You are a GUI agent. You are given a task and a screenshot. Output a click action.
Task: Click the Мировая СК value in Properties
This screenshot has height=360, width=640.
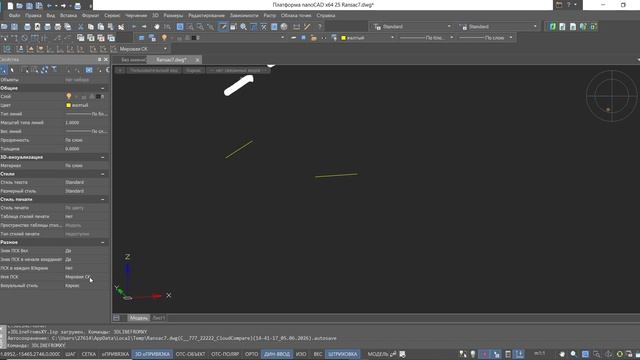(78, 277)
